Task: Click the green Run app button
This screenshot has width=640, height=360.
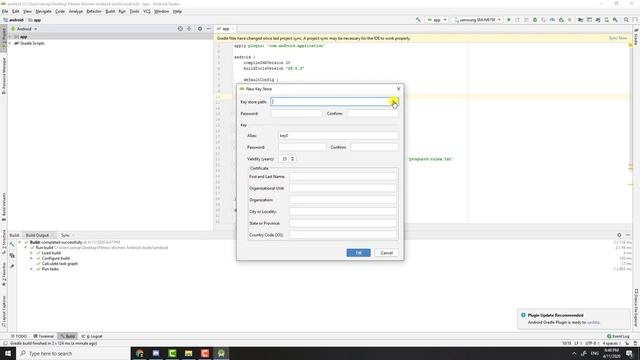Action: click(509, 20)
